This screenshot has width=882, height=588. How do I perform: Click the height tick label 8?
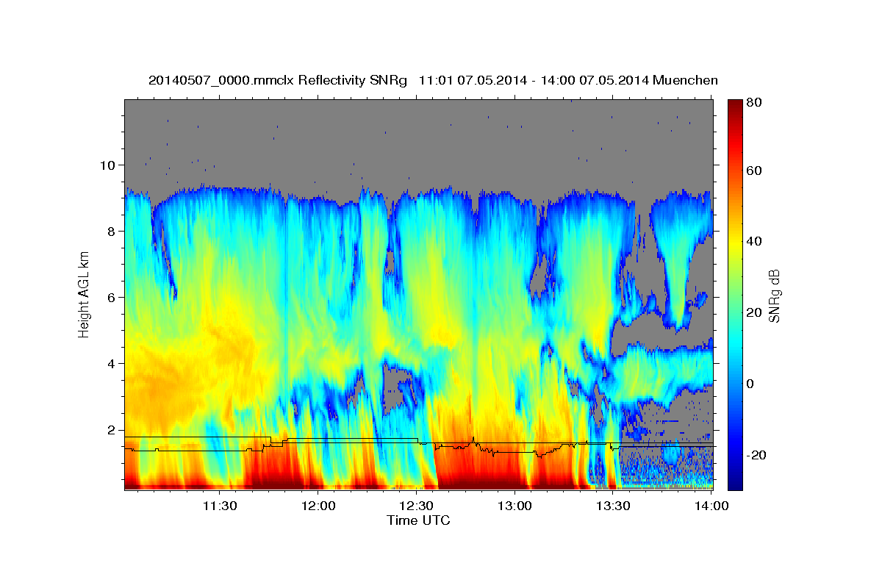112,231
